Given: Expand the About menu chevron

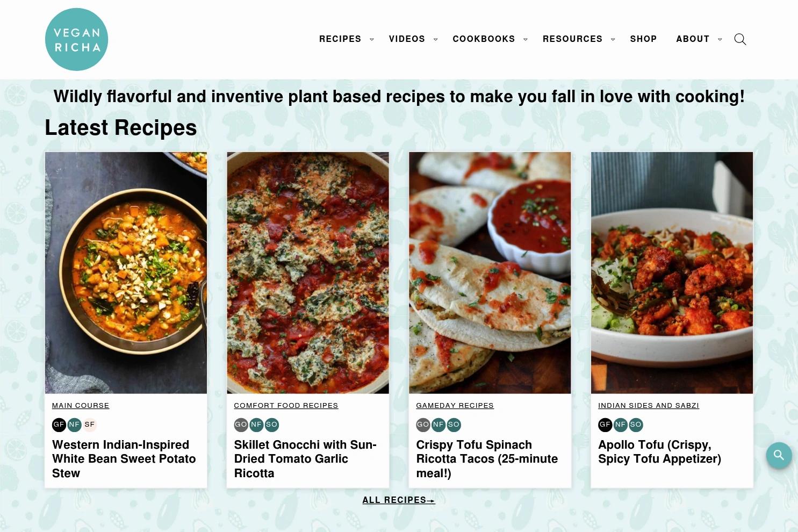Looking at the screenshot, I should tap(720, 39).
